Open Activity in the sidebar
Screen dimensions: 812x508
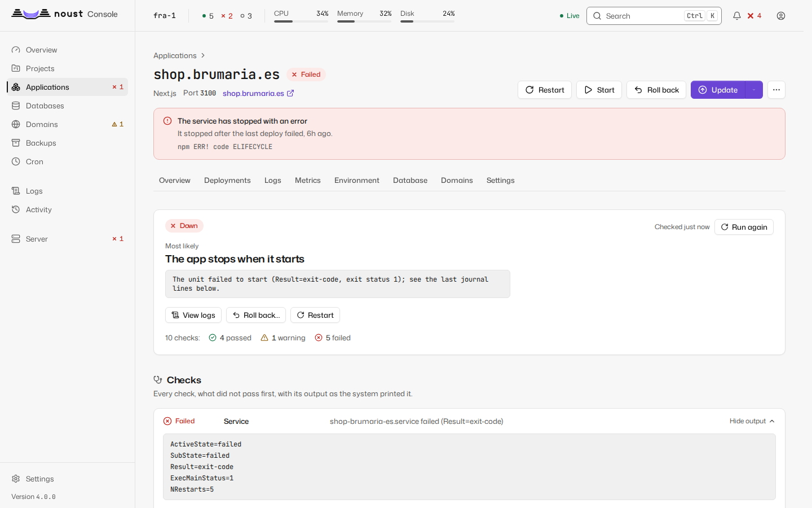(67, 209)
